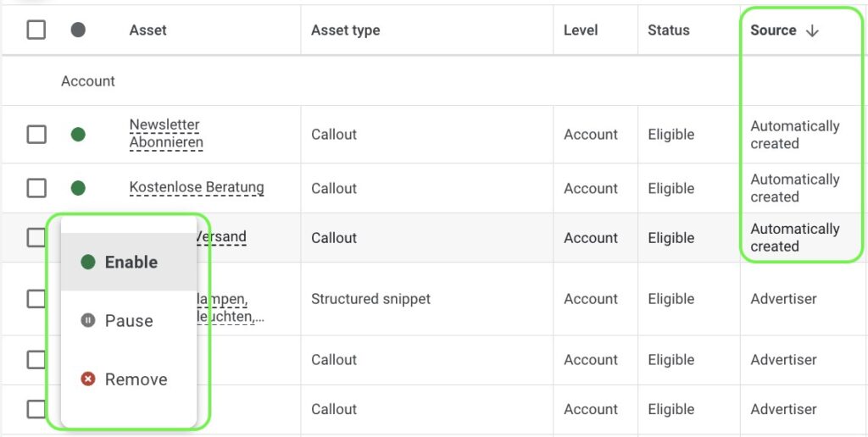Tick the checkbox for Kostenlose Beratung
The image size is (868, 437).
36,188
